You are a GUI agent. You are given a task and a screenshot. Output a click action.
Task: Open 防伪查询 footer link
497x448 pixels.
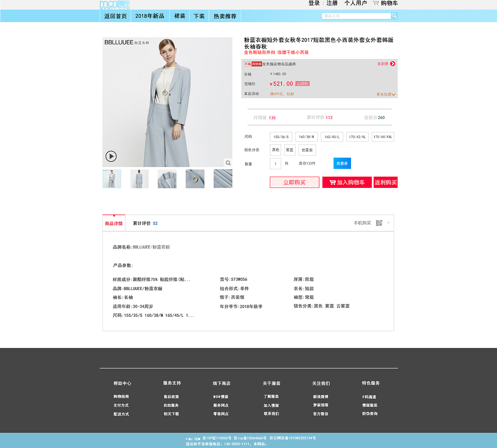[370, 414]
